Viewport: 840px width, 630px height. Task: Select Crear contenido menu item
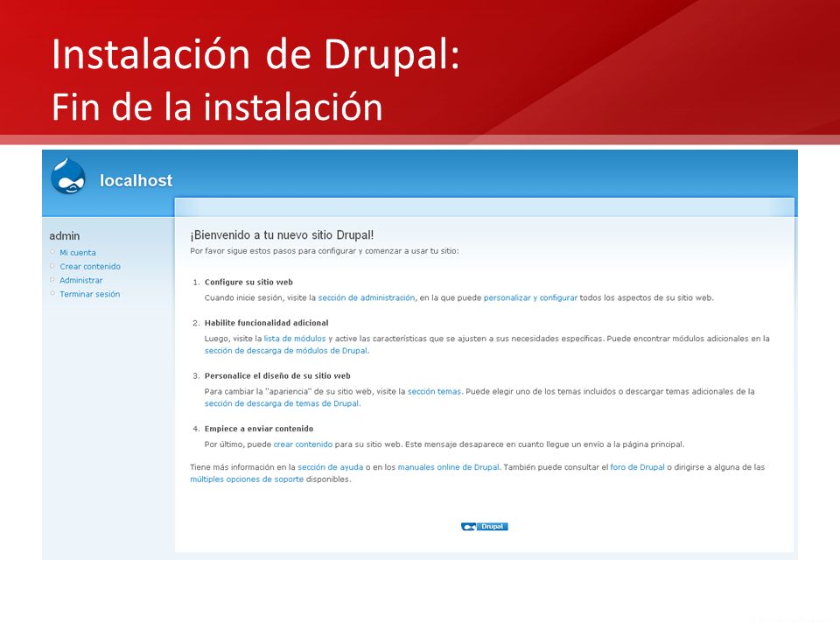(x=90, y=266)
